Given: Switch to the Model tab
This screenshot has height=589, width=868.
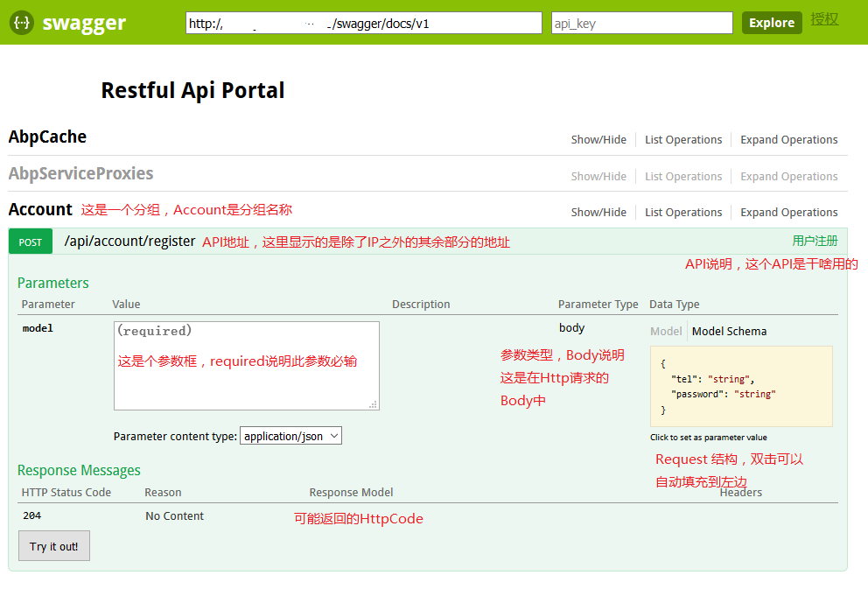Looking at the screenshot, I should (666, 331).
